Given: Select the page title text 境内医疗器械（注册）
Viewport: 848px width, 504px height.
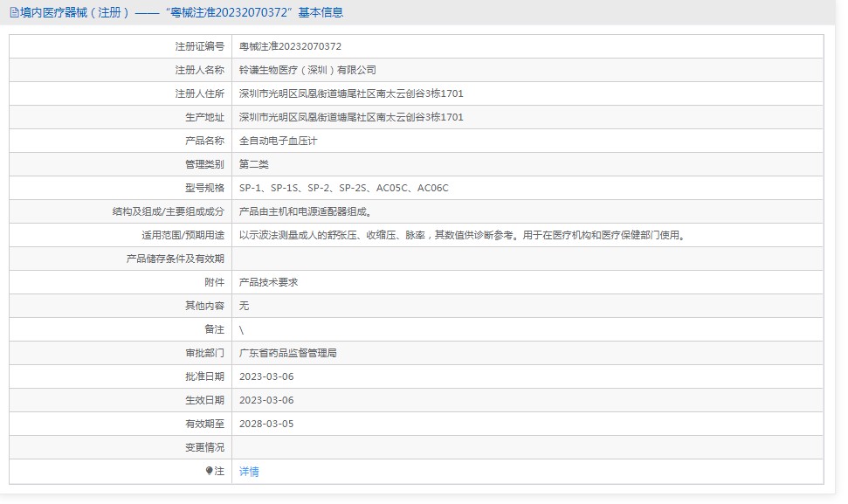Looking at the screenshot, I should (x=75, y=12).
